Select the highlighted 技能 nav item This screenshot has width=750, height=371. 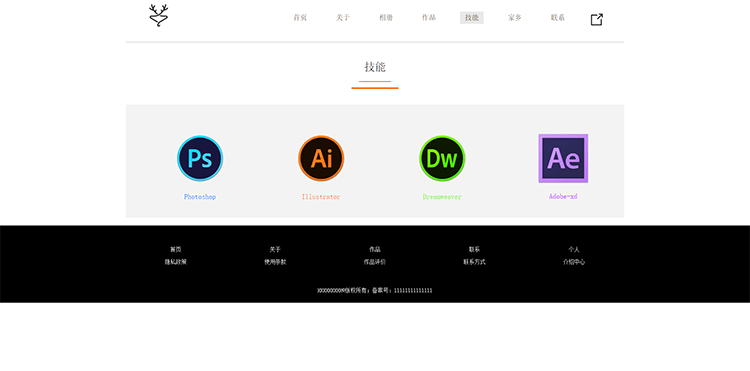coord(472,18)
